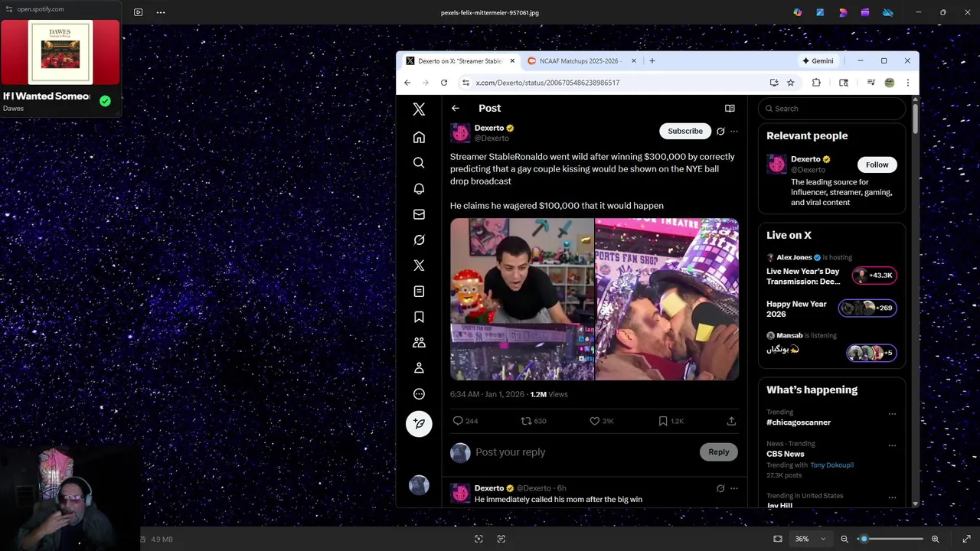This screenshot has width=980, height=551.
Task: Enter fullscreen in Photos viewer
Action: (966, 539)
